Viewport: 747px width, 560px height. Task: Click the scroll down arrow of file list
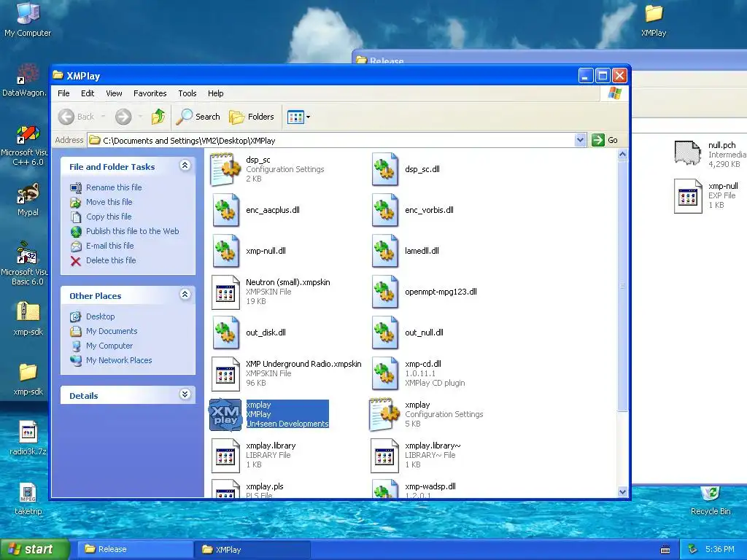pyautogui.click(x=622, y=492)
